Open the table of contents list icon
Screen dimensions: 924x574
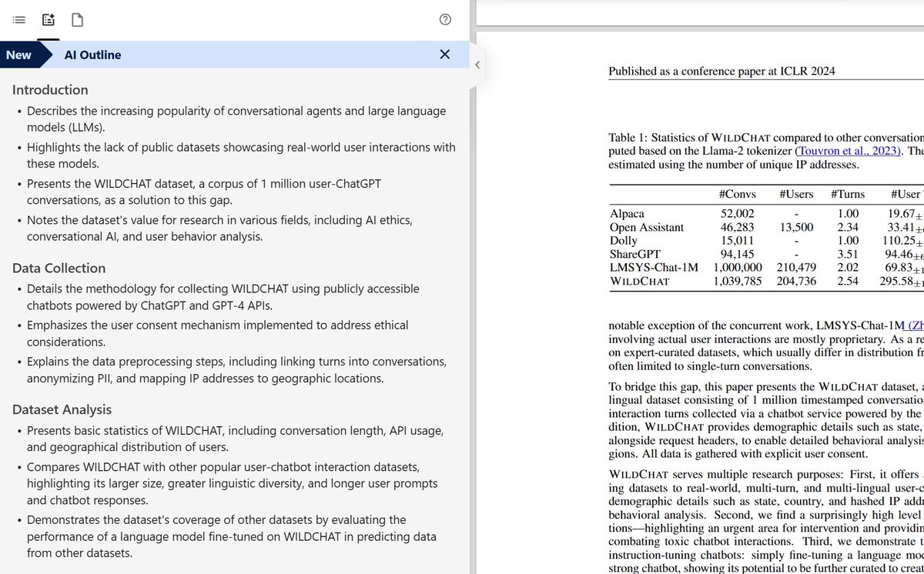coord(19,19)
